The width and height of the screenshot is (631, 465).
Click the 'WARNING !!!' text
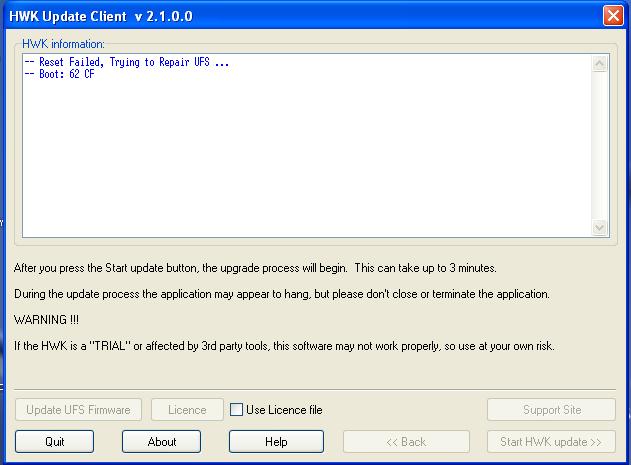(x=46, y=320)
